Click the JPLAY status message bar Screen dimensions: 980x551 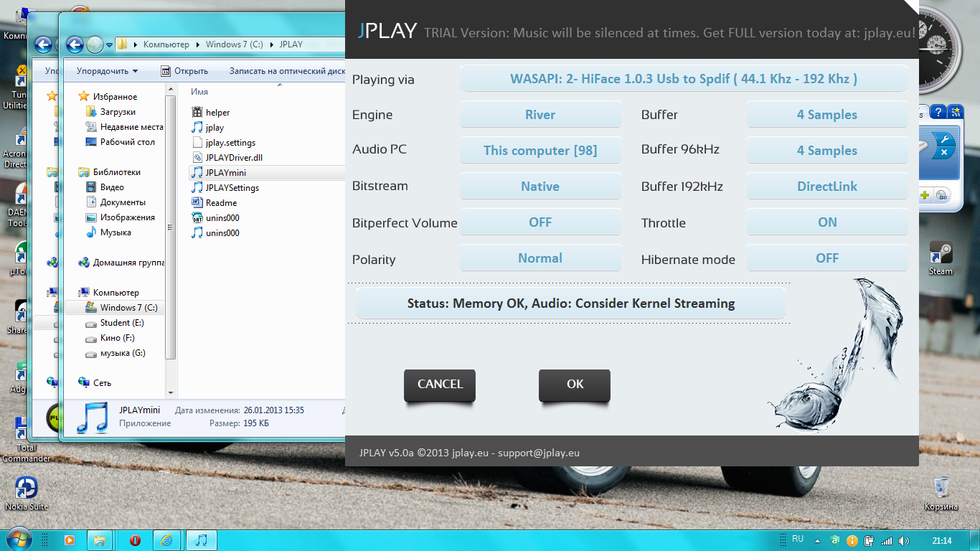(x=571, y=303)
